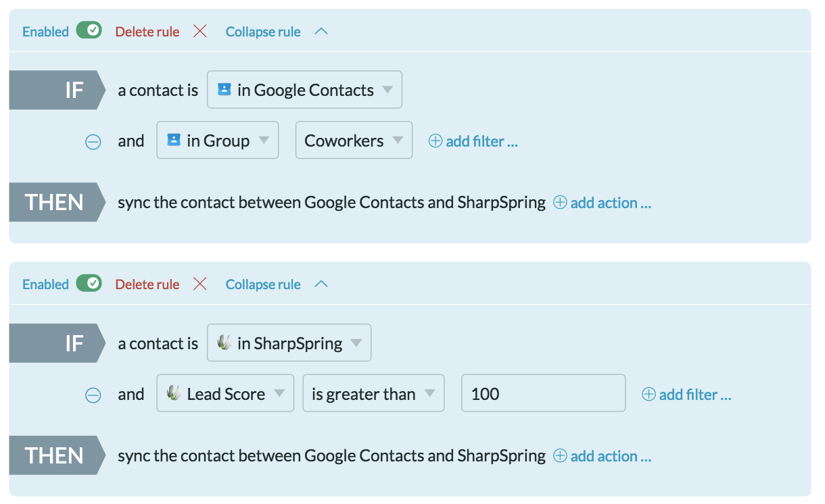Open the 'in SharpSpring' dropdown
825x504 pixels.
click(289, 343)
